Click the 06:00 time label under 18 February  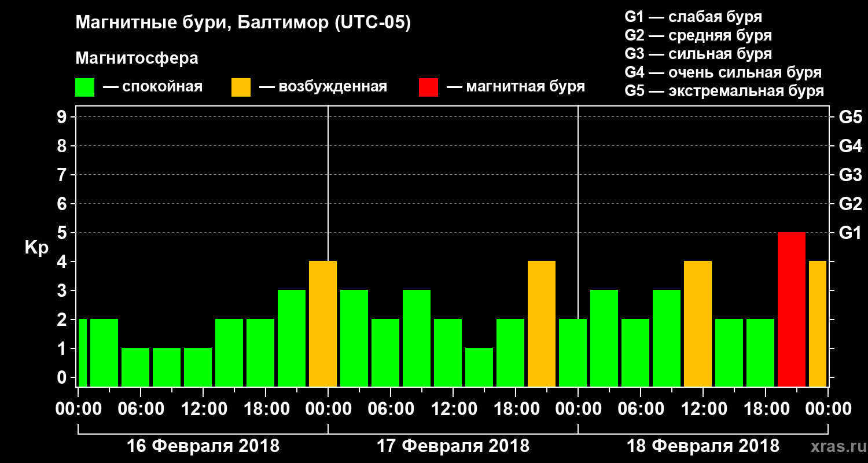pyautogui.click(x=641, y=409)
